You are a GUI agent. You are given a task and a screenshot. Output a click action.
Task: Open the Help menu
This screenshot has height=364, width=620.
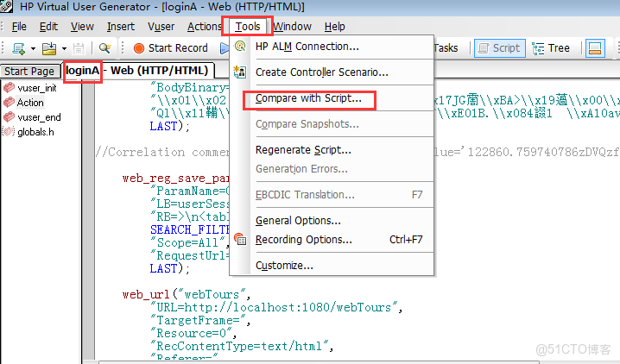coord(334,27)
